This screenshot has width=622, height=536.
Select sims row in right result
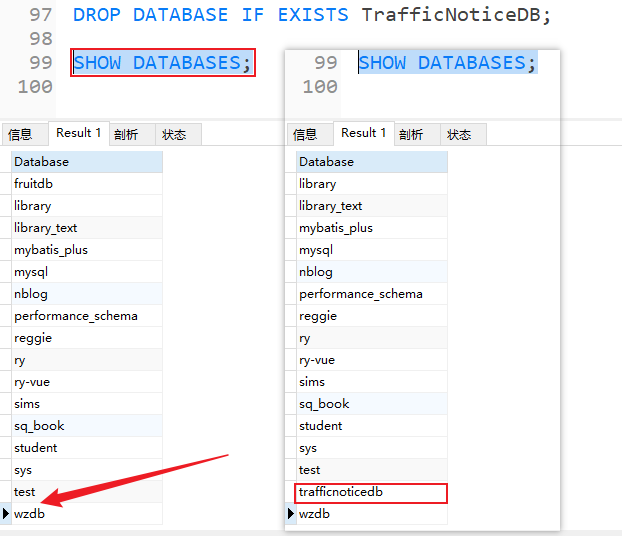click(x=372, y=382)
